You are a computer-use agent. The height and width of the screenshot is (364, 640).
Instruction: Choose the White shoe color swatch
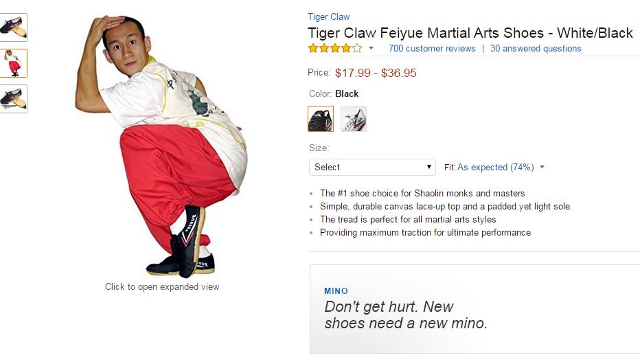tap(354, 119)
